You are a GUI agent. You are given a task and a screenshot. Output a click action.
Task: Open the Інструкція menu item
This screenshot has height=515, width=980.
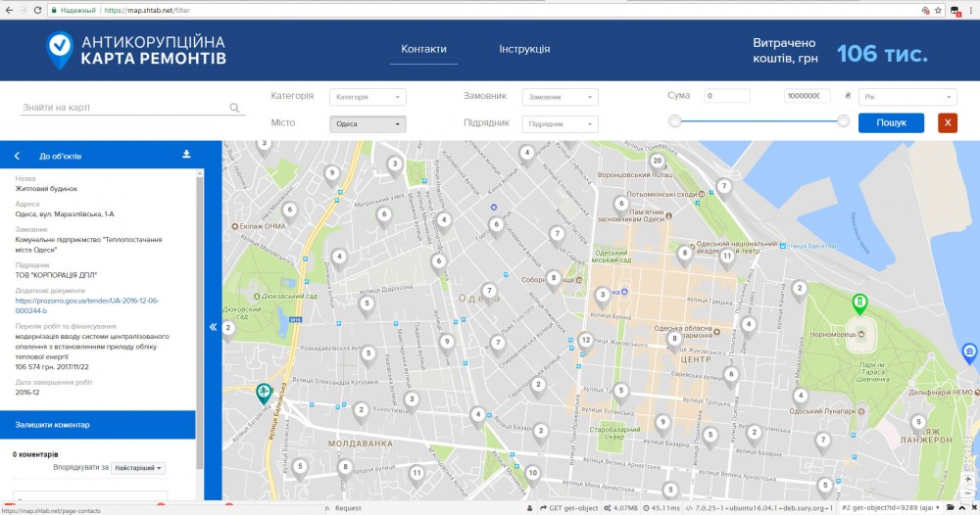524,49
